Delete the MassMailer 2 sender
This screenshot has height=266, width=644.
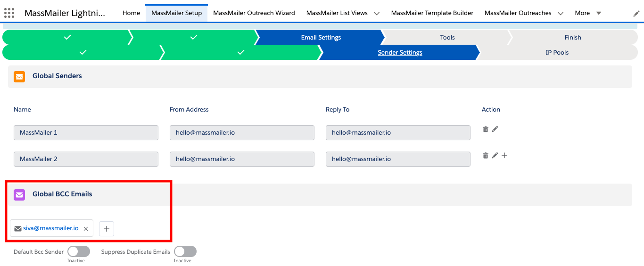[x=485, y=155]
